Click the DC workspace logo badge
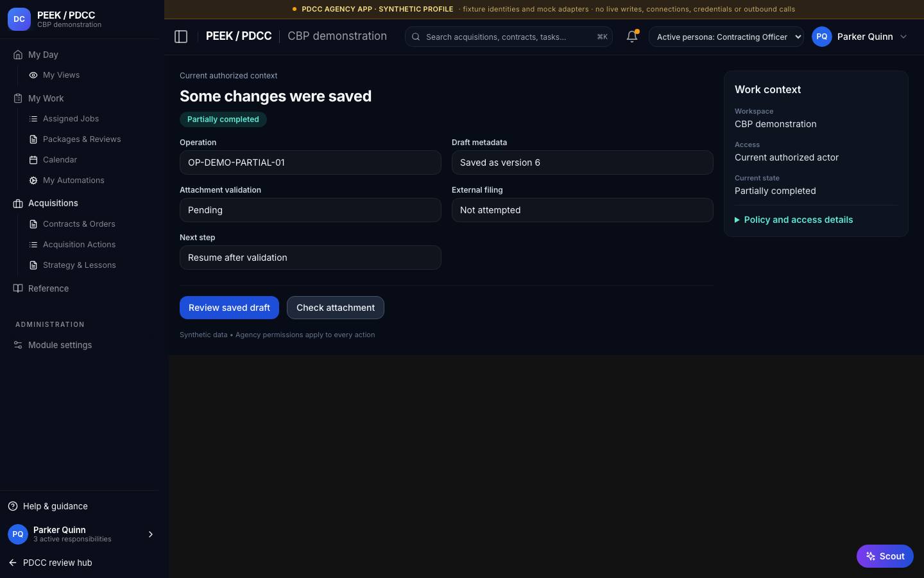The height and width of the screenshot is (578, 924). pos(19,19)
